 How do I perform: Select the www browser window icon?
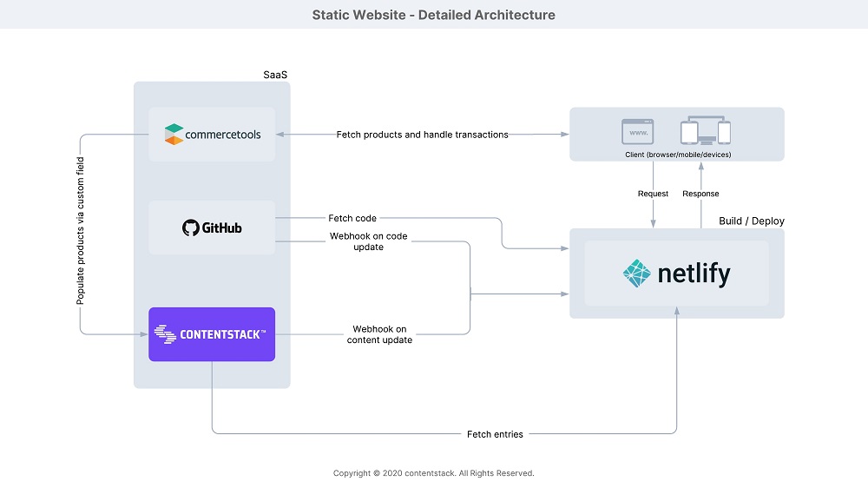pyautogui.click(x=638, y=132)
